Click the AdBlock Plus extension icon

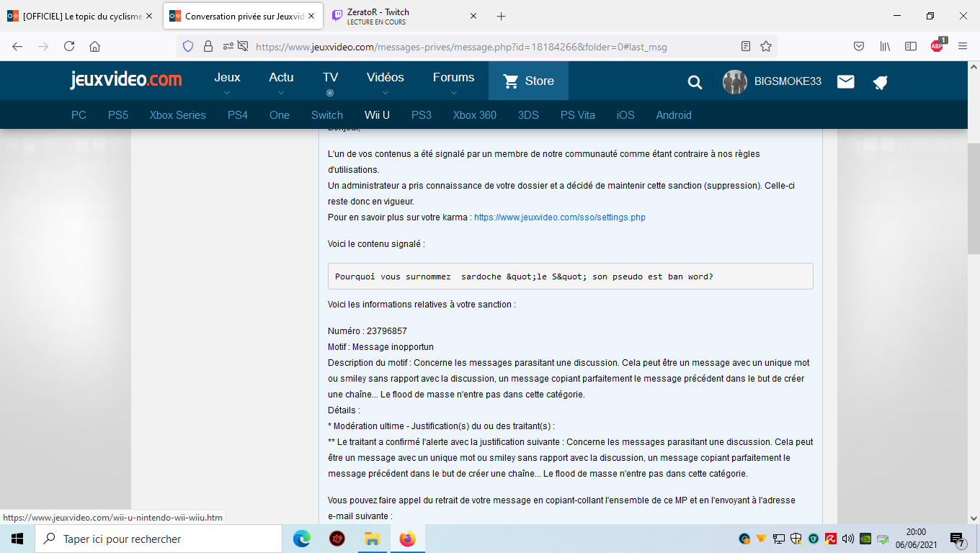click(x=937, y=46)
